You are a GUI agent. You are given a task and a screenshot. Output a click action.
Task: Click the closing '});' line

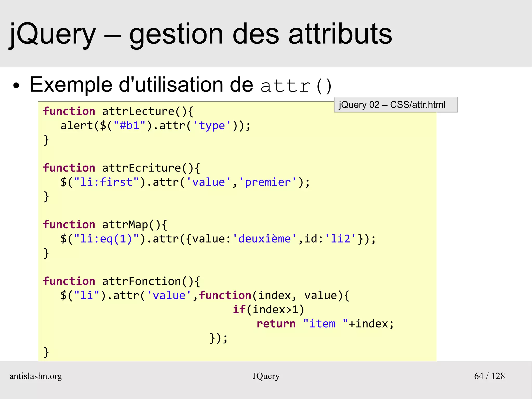pyautogui.click(x=218, y=338)
